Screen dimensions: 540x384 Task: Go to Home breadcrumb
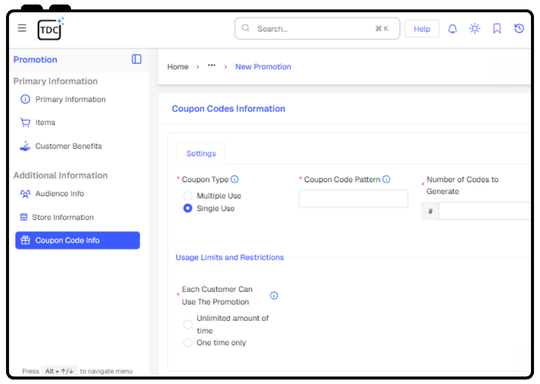[x=178, y=66]
